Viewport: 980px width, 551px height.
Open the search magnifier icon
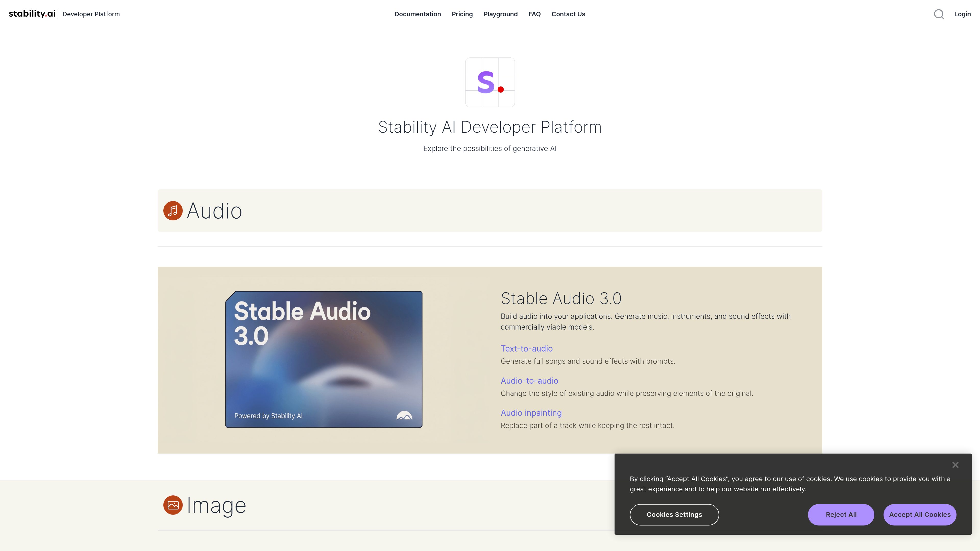point(939,14)
